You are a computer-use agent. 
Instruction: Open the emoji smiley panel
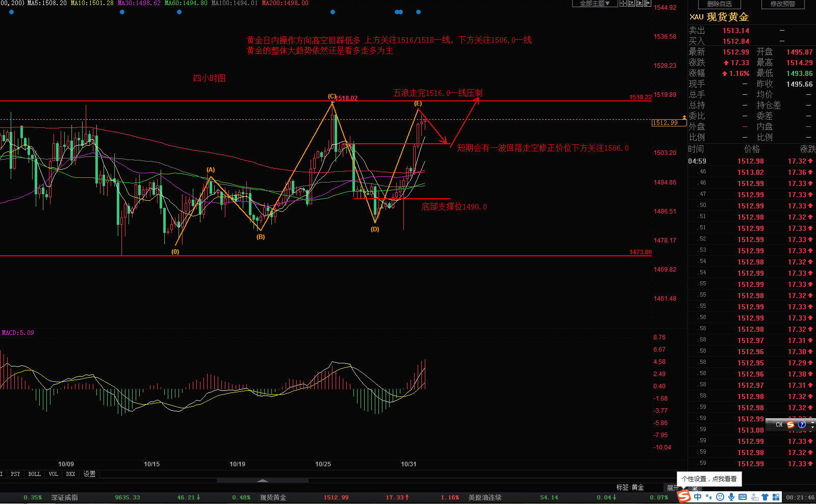(x=720, y=497)
